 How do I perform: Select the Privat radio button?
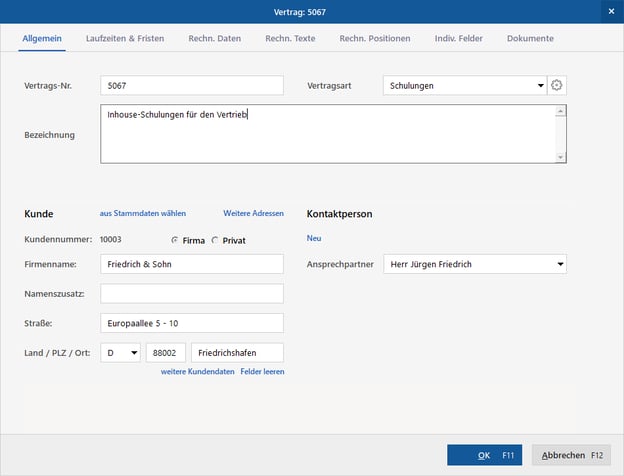(215, 241)
